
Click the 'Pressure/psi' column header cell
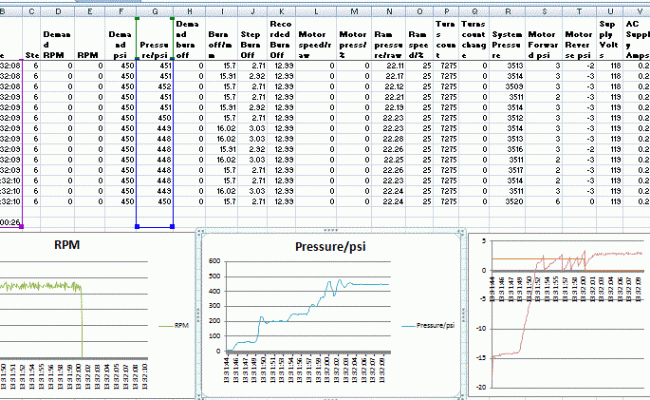(x=155, y=38)
